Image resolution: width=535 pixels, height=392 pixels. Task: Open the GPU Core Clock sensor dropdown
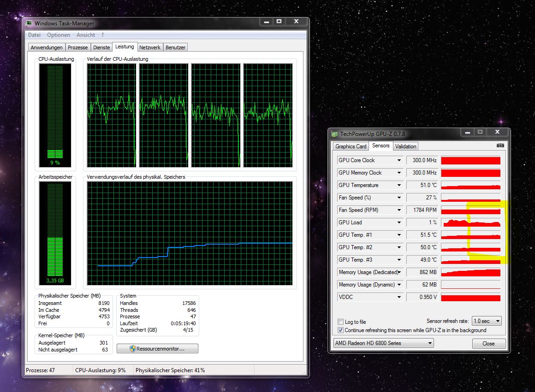pyautogui.click(x=399, y=160)
